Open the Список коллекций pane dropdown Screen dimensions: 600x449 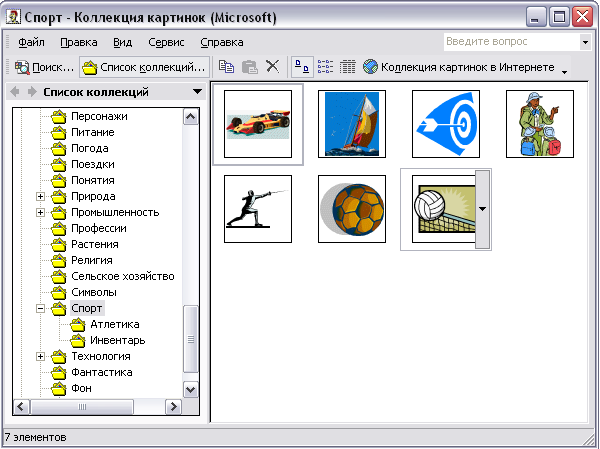click(x=197, y=91)
